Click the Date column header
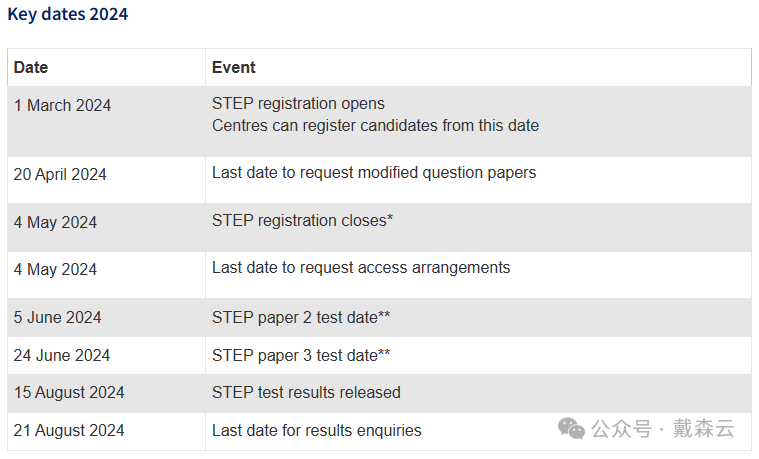 point(31,67)
